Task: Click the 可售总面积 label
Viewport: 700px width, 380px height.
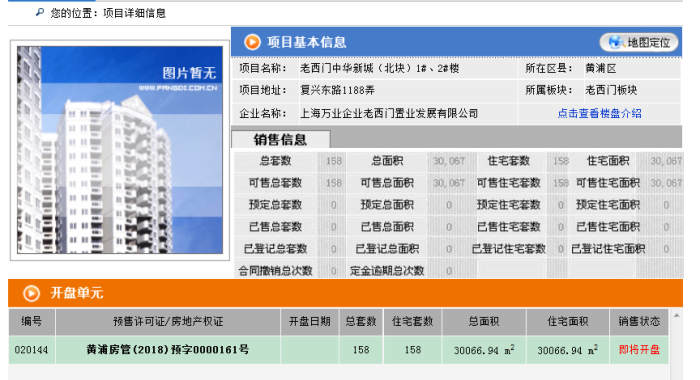Action: click(387, 183)
